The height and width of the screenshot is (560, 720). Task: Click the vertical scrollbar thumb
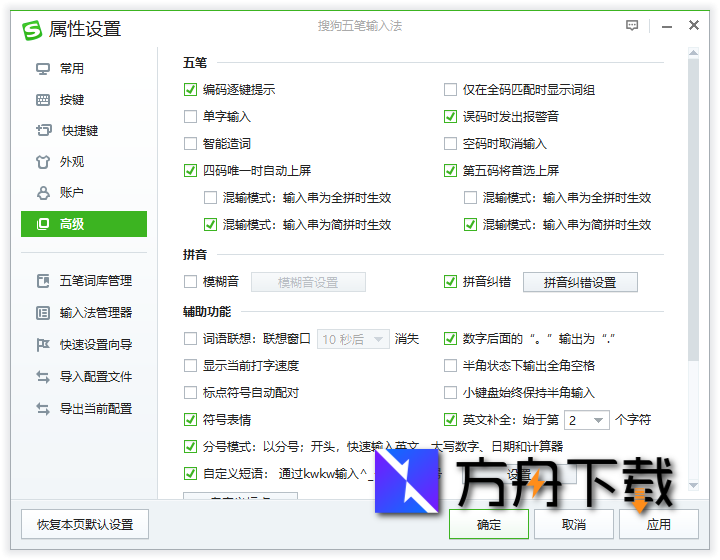[693, 209]
